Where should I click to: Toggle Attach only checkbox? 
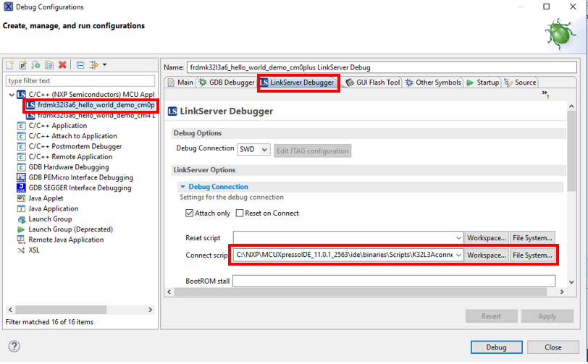click(190, 213)
